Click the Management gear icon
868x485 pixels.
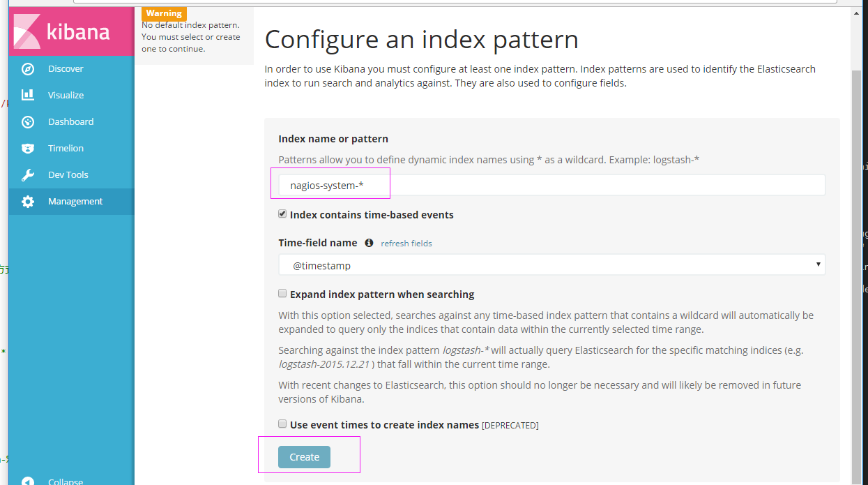coord(28,202)
